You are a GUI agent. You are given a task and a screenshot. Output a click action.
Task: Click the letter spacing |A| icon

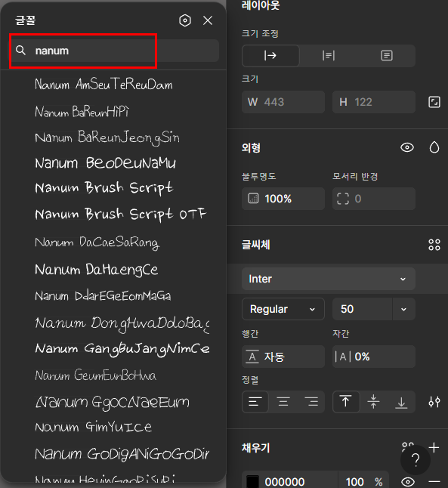coord(343,357)
